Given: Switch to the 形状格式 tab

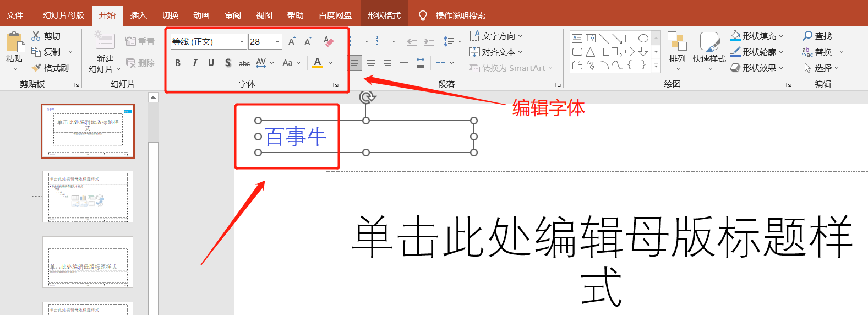Looking at the screenshot, I should [384, 15].
